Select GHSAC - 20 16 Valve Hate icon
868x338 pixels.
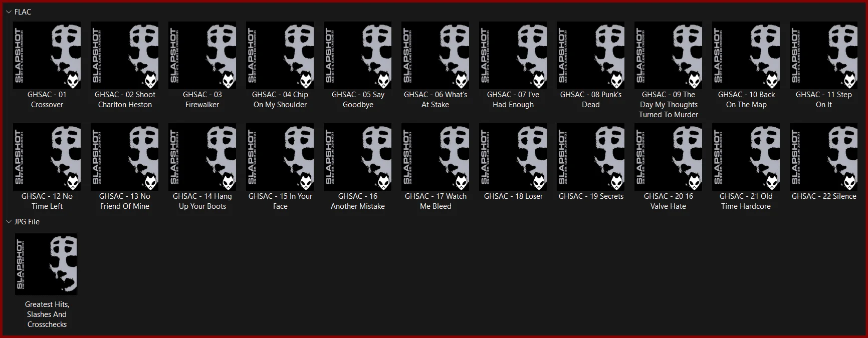pos(669,157)
